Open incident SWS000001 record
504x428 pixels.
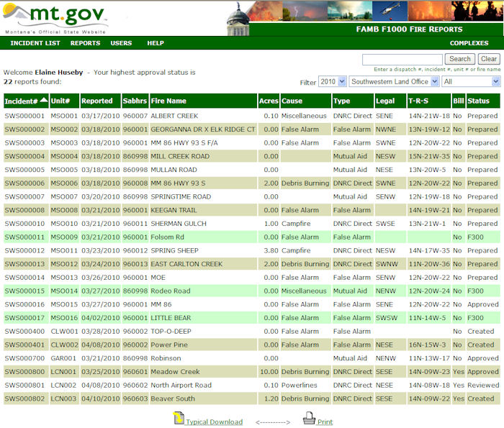pyautogui.click(x=25, y=116)
